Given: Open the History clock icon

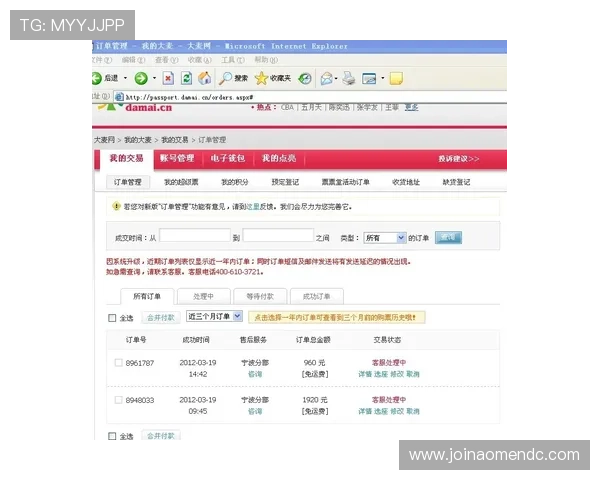Looking at the screenshot, I should click(305, 78).
